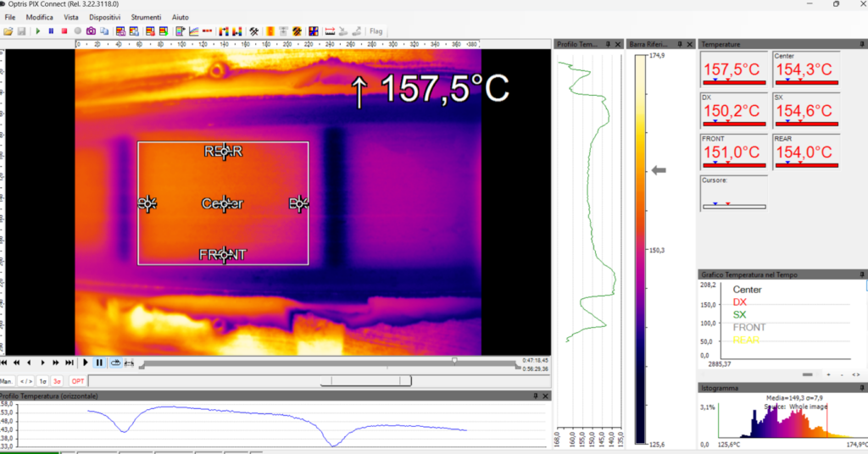The height and width of the screenshot is (454, 868).
Task: Click the orange gradient palette icon
Action: point(270,31)
